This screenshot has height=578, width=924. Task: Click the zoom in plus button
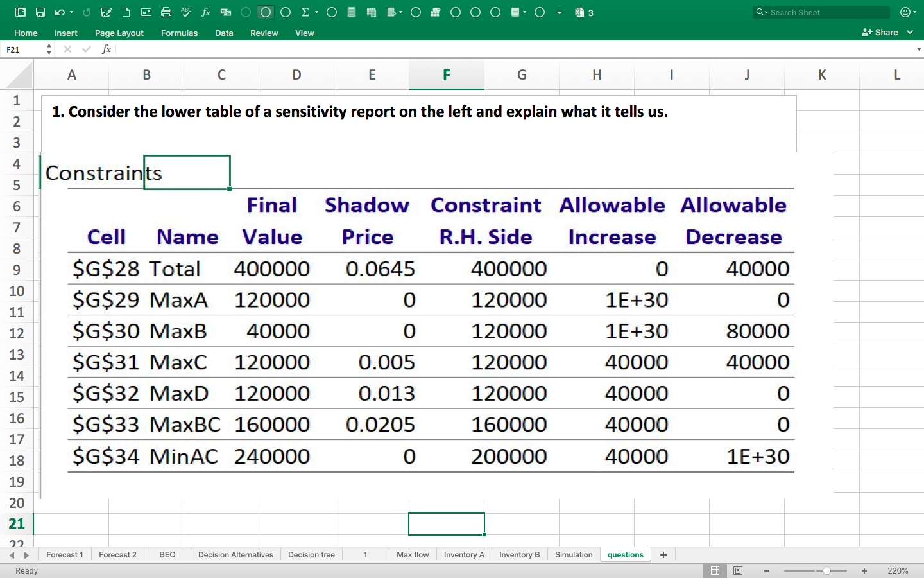pos(864,570)
